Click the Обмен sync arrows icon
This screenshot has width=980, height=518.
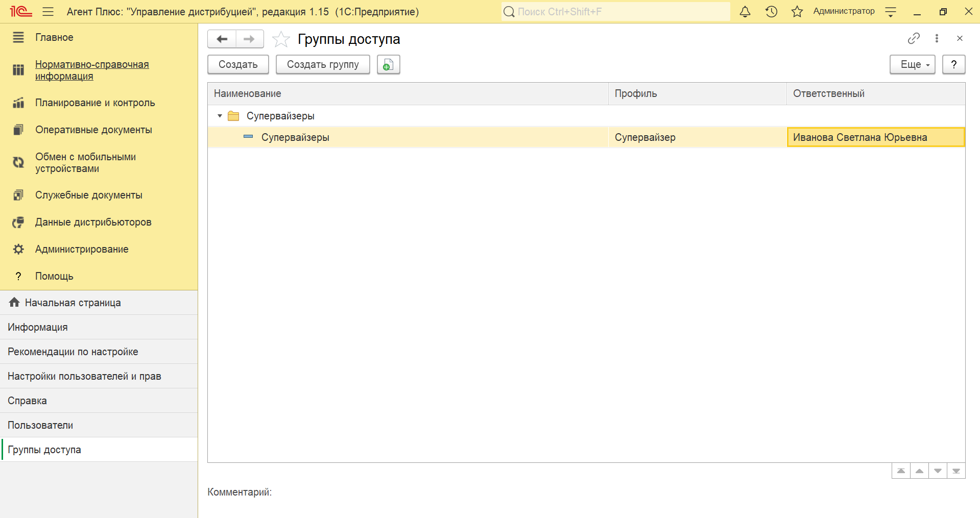coord(18,162)
